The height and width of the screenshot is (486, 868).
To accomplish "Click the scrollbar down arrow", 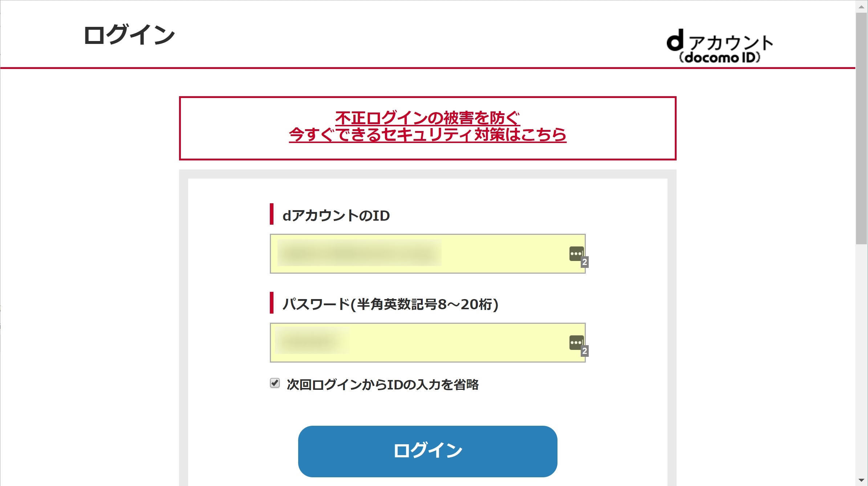I will coord(861,480).
